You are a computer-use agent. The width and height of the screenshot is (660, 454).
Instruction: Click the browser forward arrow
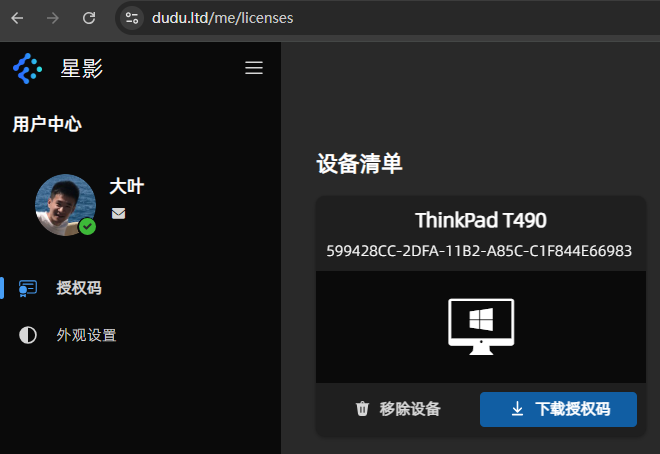[53, 18]
